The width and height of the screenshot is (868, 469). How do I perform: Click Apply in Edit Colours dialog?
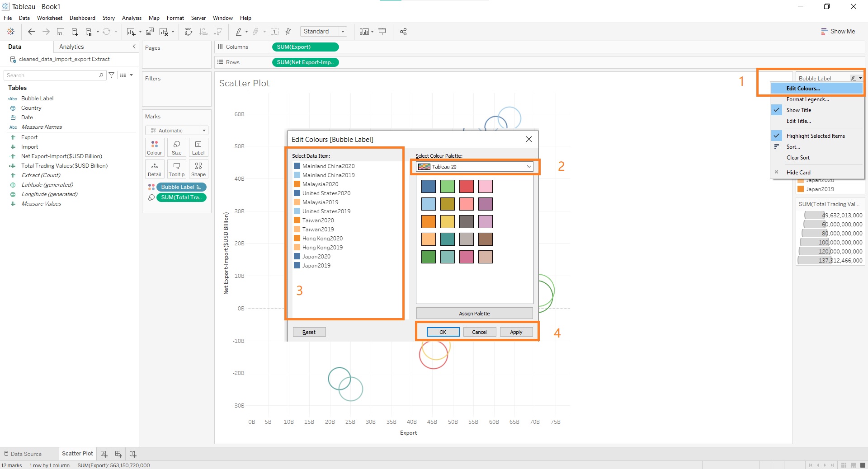click(516, 332)
